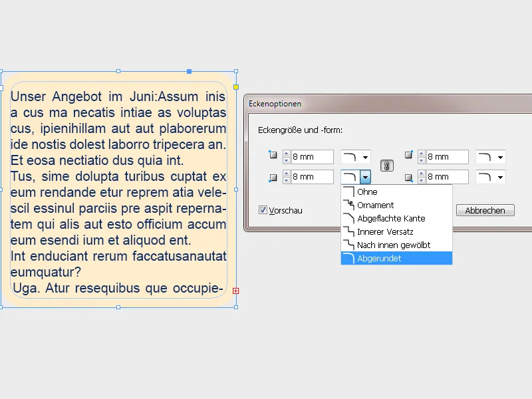Click the text line 'Unser Angebot im Juni'
The image size is (532, 399).
tap(84, 96)
